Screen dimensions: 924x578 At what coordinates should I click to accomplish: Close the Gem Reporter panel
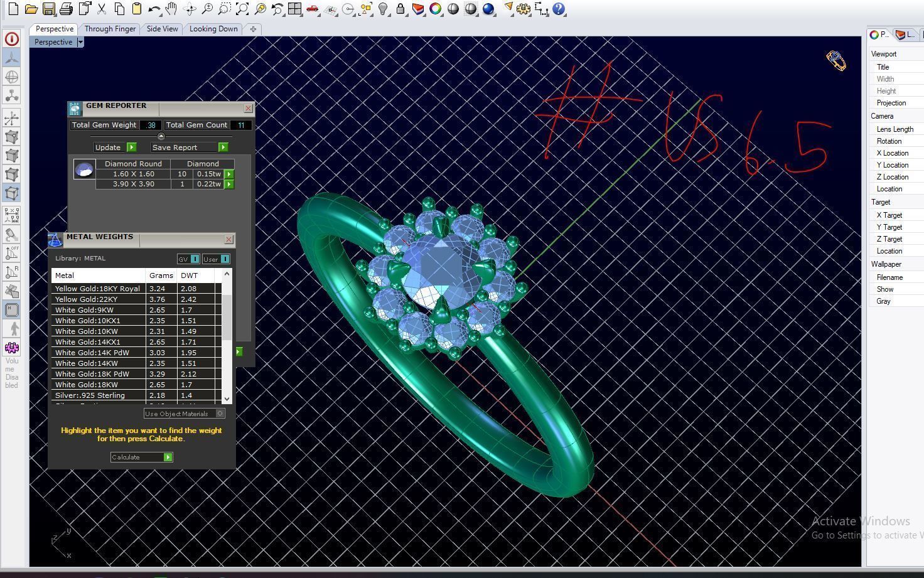coord(248,108)
